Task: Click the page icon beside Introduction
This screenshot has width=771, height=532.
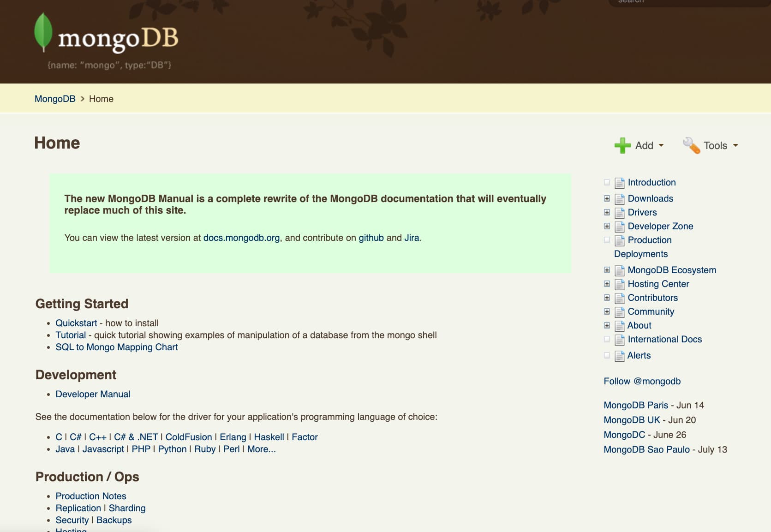Action: click(619, 182)
